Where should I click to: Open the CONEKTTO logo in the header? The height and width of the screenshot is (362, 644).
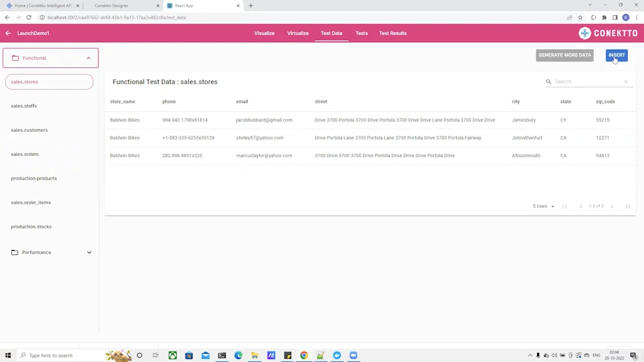(x=608, y=33)
